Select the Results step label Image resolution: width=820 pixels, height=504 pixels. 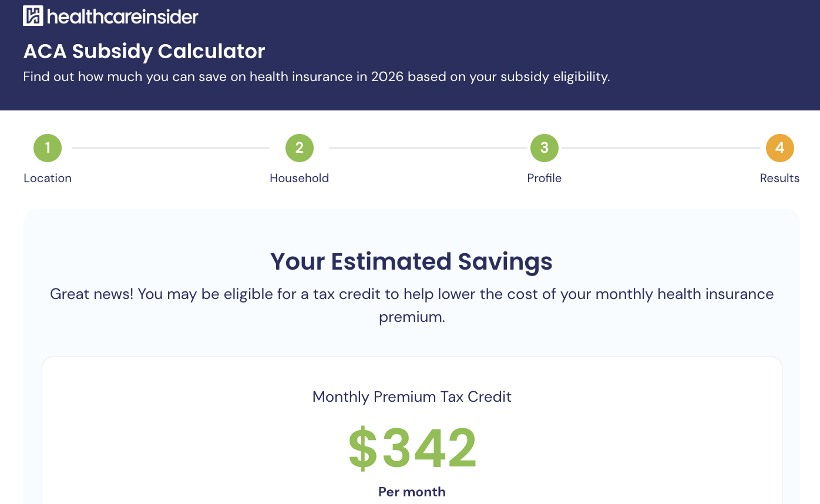point(779,178)
